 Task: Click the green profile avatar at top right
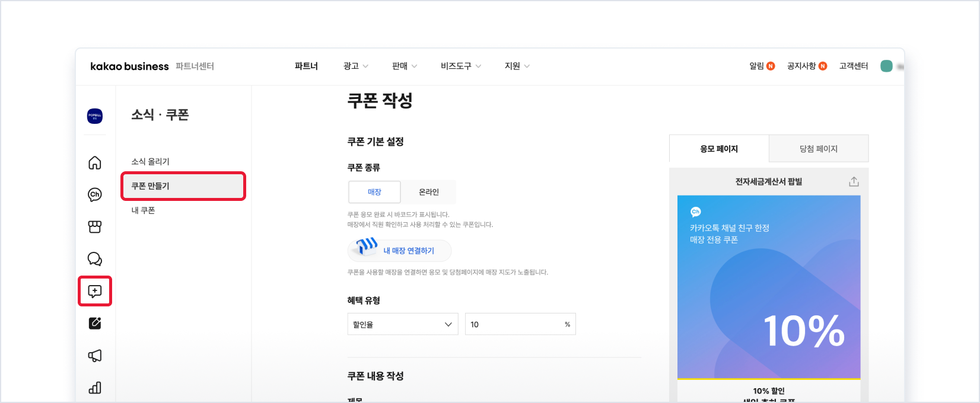pyautogui.click(x=886, y=66)
